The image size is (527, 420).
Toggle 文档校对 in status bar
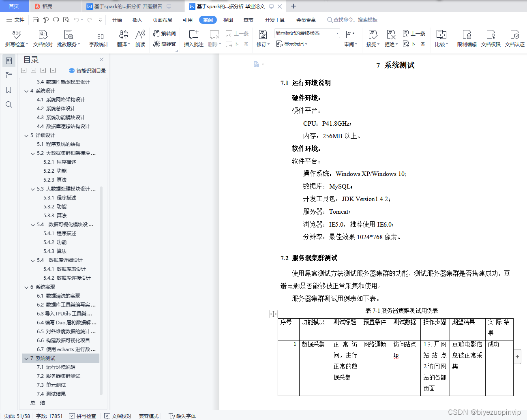click(118, 416)
